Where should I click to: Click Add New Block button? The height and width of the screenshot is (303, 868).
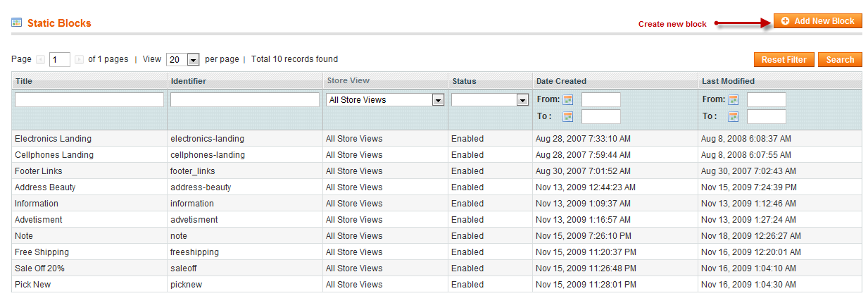[818, 21]
